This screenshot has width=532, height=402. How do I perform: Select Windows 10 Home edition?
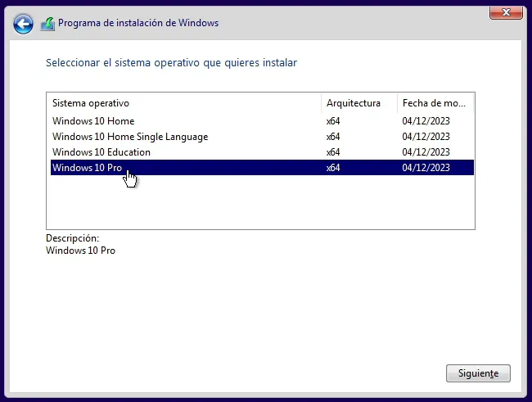[262, 121]
